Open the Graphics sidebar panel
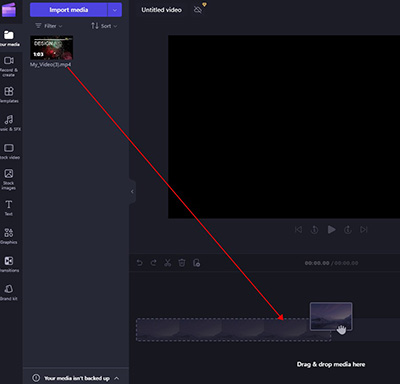The width and height of the screenshot is (400, 384). [9, 236]
